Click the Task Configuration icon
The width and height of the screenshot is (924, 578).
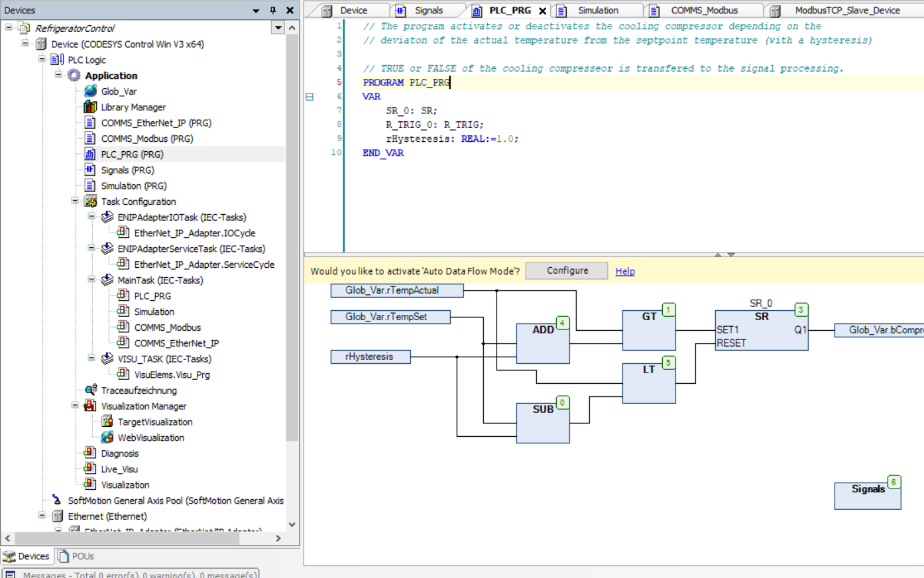tap(91, 202)
